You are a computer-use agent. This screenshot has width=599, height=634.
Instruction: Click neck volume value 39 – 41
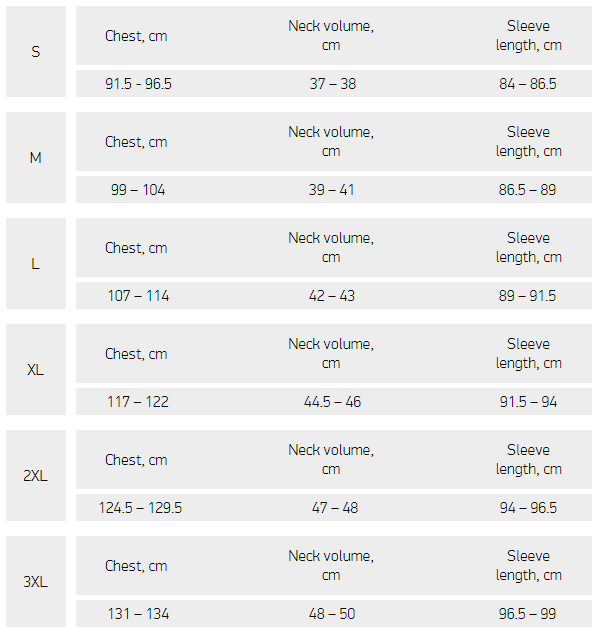pos(332,190)
